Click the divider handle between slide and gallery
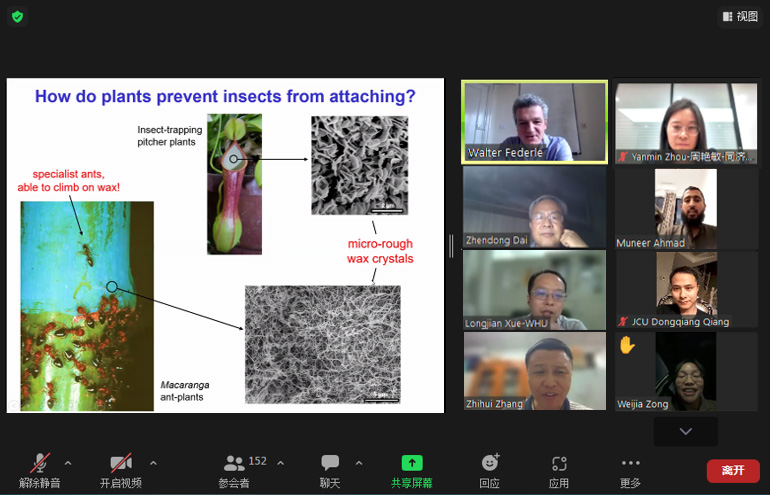The image size is (770, 495). point(451,246)
